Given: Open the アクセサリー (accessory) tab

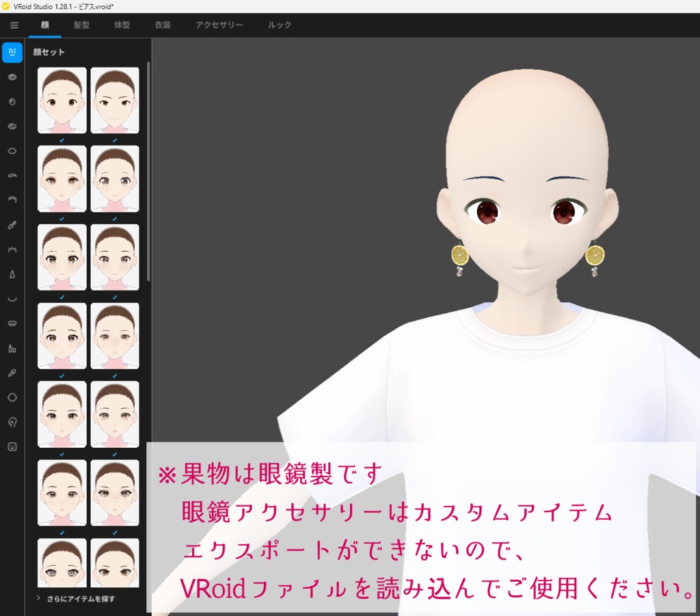Looking at the screenshot, I should click(219, 23).
